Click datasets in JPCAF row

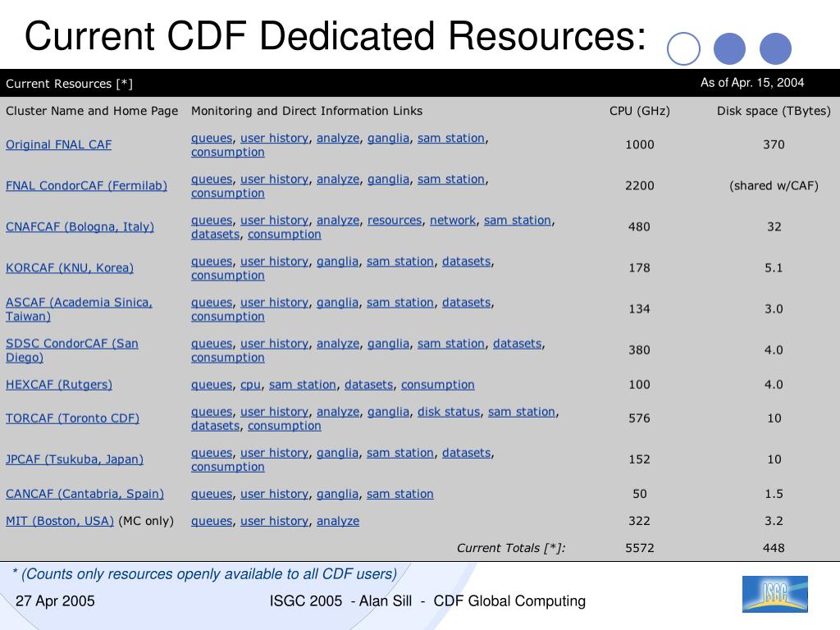click(x=467, y=453)
